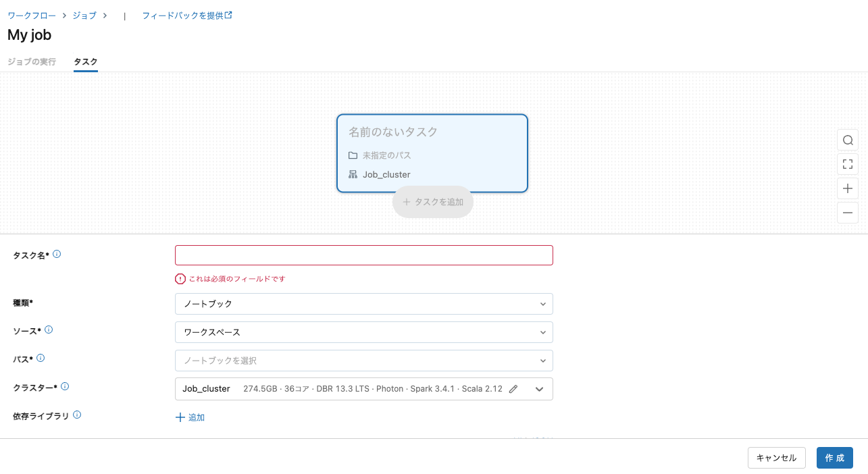Open the info tooltip next to クラスター

pyautogui.click(x=64, y=386)
